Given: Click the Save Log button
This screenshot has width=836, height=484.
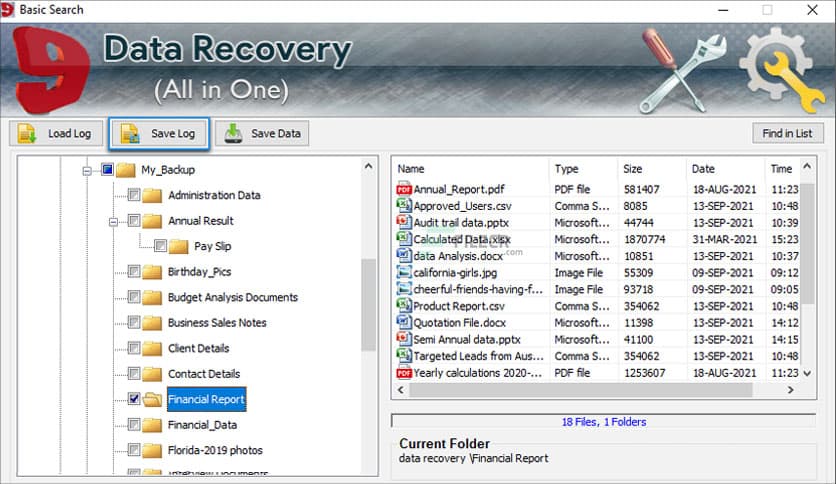Looking at the screenshot, I should point(159,133).
